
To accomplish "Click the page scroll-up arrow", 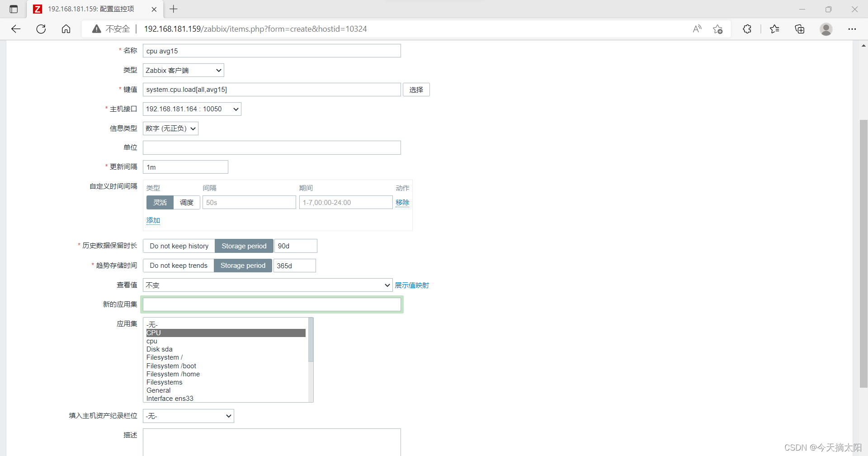I will (x=863, y=45).
